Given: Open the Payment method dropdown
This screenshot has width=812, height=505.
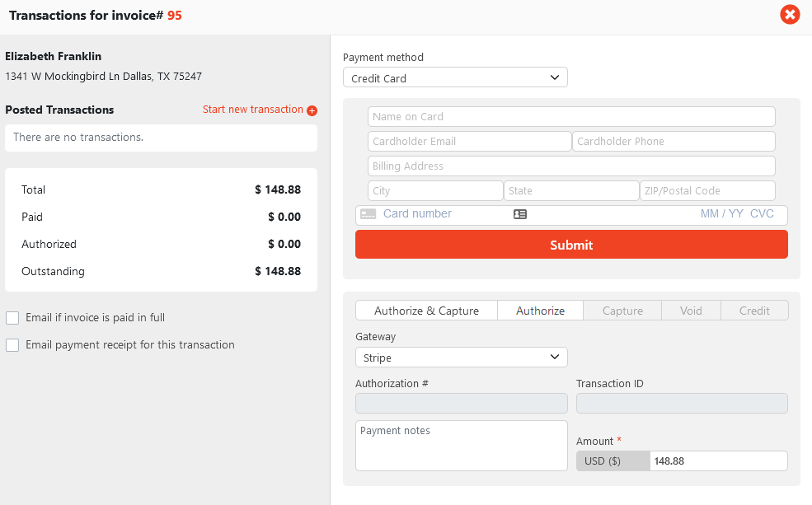Looking at the screenshot, I should point(455,77).
